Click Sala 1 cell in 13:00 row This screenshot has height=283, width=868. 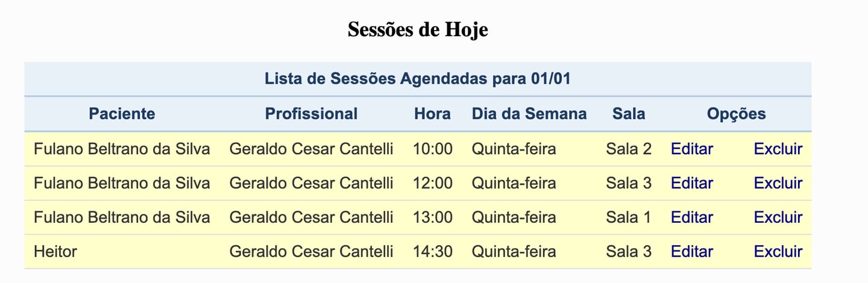pyautogui.click(x=629, y=217)
